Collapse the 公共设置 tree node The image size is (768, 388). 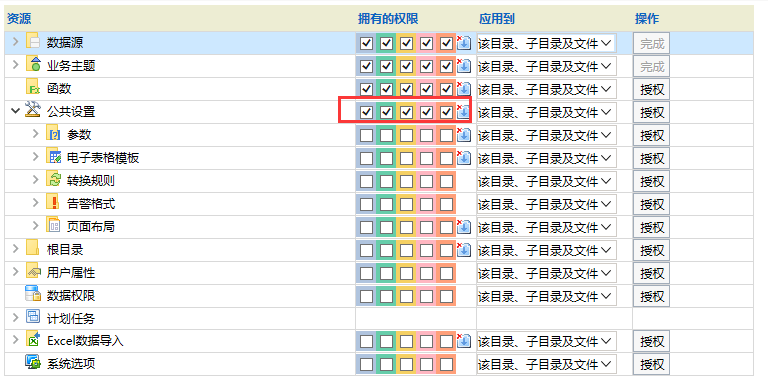point(16,111)
